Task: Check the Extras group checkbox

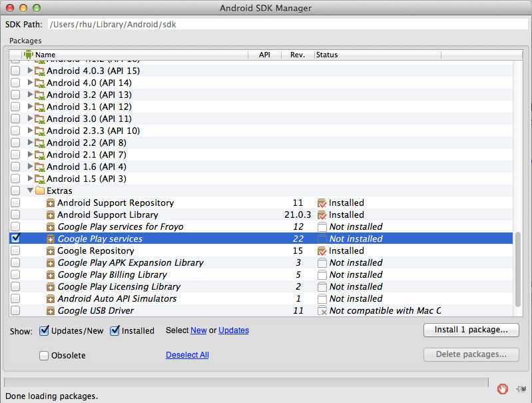Action: pyautogui.click(x=15, y=191)
